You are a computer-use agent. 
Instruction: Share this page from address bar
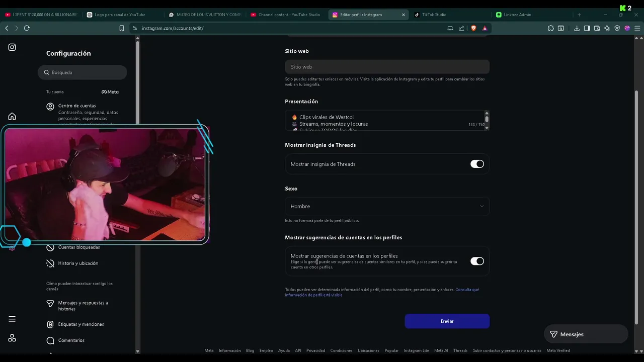click(461, 28)
